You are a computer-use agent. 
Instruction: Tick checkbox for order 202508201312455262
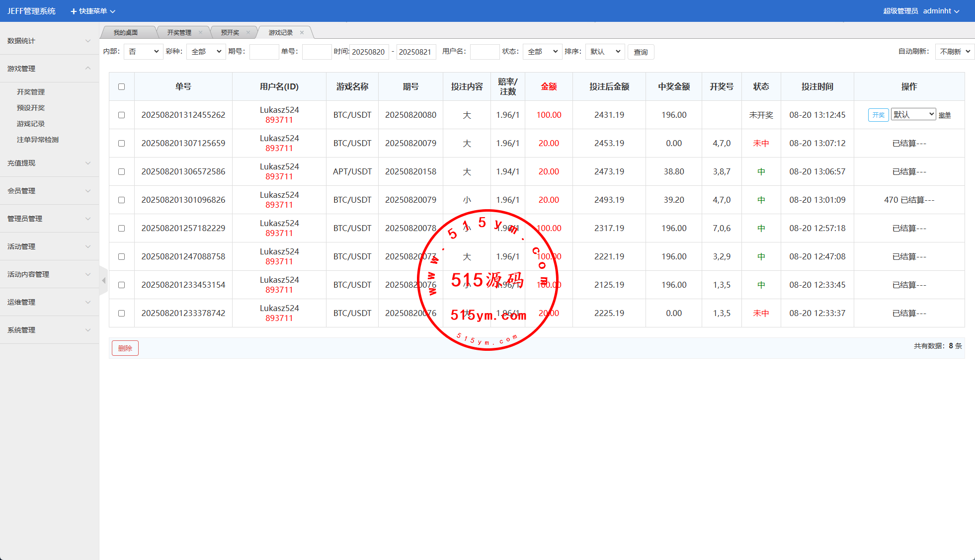coord(121,115)
